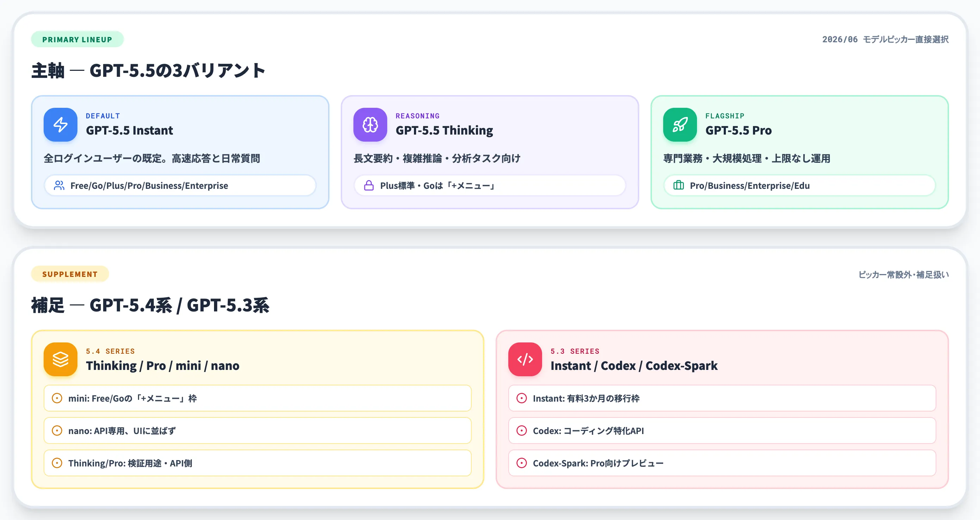Select the PRIMARY LINEUP badge
This screenshot has width=980, height=520.
tap(77, 39)
